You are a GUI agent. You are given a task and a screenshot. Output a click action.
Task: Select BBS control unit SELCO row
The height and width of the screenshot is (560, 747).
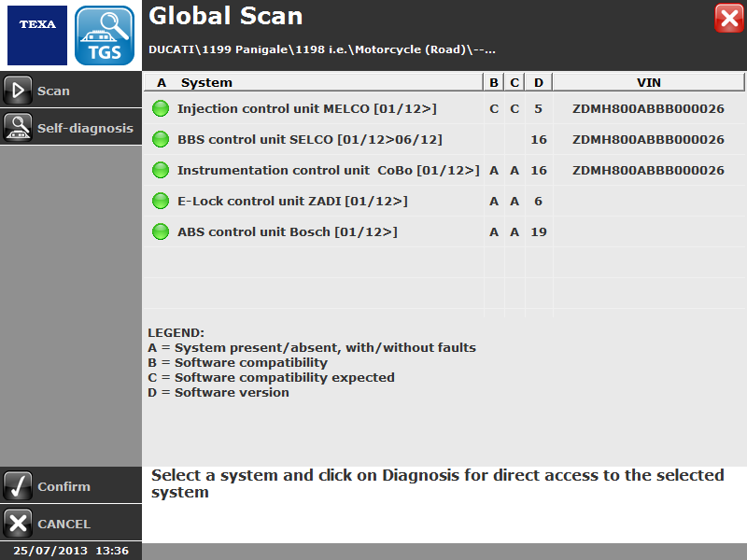444,139
